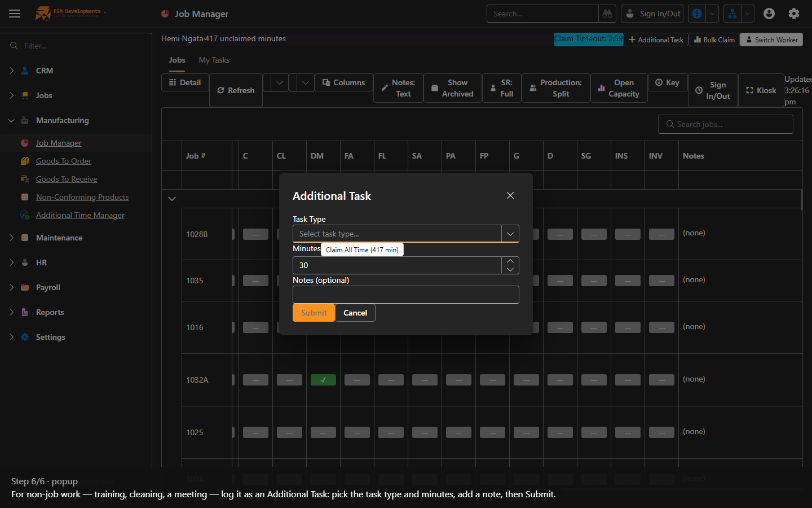Image resolution: width=812 pixels, height=508 pixels.
Task: Expand the Maintenance sidebar section
Action: (12, 238)
